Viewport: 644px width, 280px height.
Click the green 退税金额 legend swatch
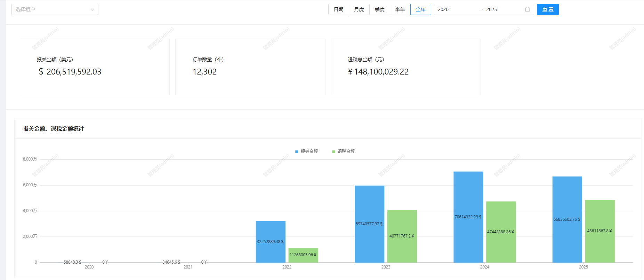(333, 152)
